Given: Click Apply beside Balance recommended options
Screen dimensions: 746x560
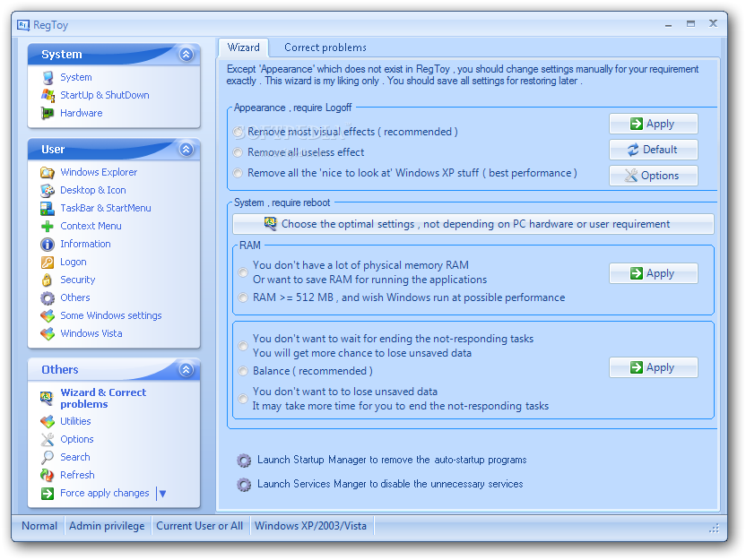Looking at the screenshot, I should [654, 367].
